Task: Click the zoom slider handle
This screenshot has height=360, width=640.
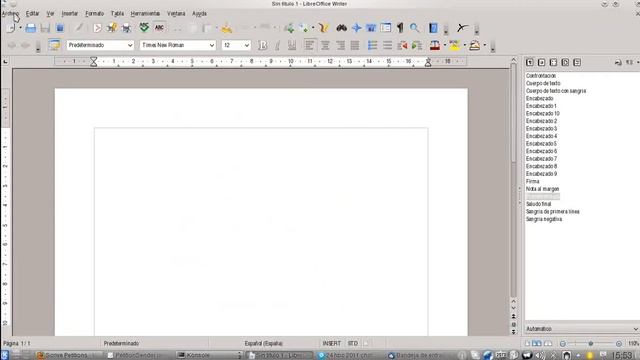Action: click(x=591, y=344)
